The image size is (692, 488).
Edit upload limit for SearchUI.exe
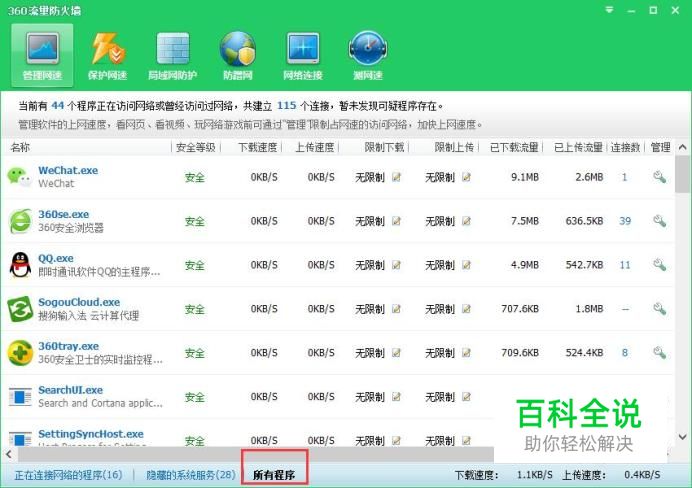pos(466,397)
